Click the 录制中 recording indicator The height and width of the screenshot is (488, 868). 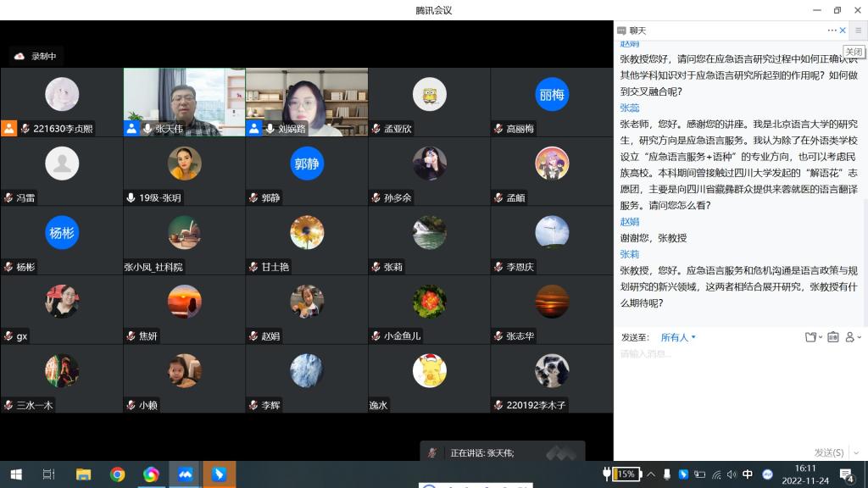point(37,57)
